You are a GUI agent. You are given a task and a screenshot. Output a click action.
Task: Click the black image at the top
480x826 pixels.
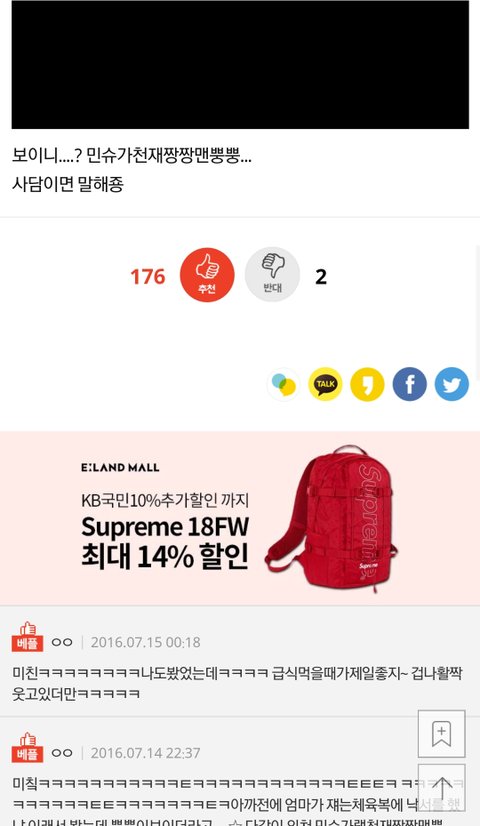click(x=240, y=64)
